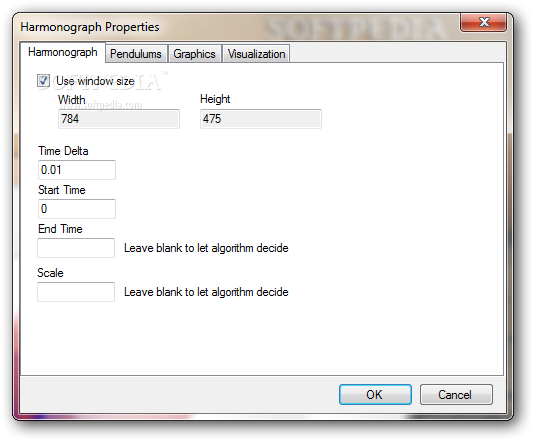The image size is (534, 441).
Task: Click the Time Delta label
Action: (63, 151)
